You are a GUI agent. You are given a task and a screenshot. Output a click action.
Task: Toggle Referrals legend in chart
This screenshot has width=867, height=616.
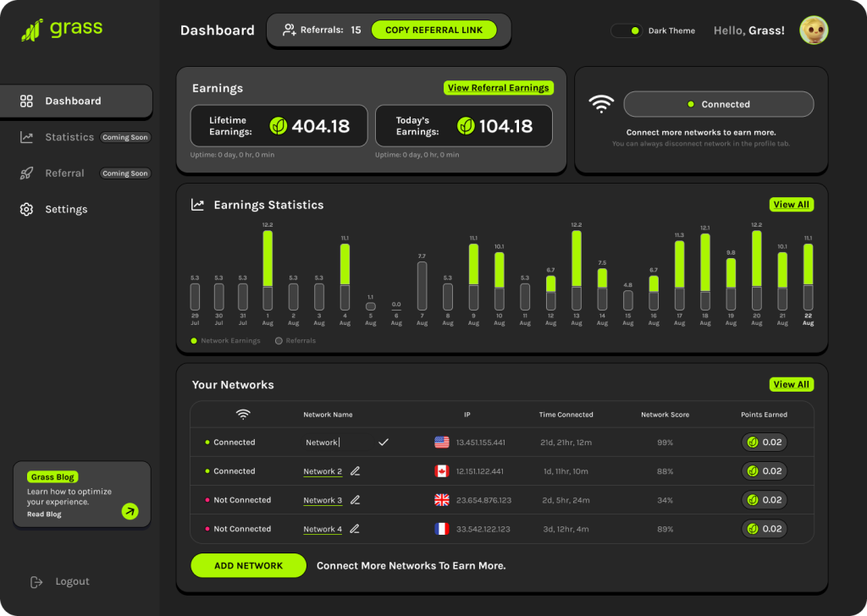[x=295, y=341]
